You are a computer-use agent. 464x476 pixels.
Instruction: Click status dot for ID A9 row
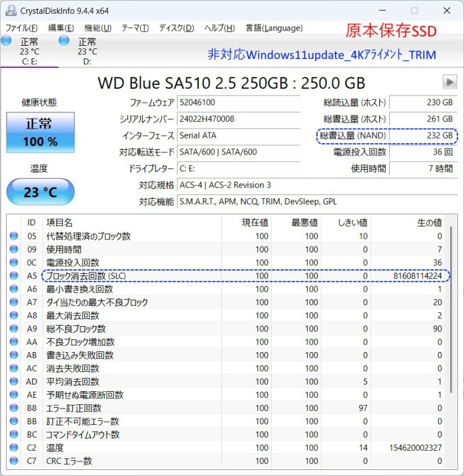coord(14,328)
